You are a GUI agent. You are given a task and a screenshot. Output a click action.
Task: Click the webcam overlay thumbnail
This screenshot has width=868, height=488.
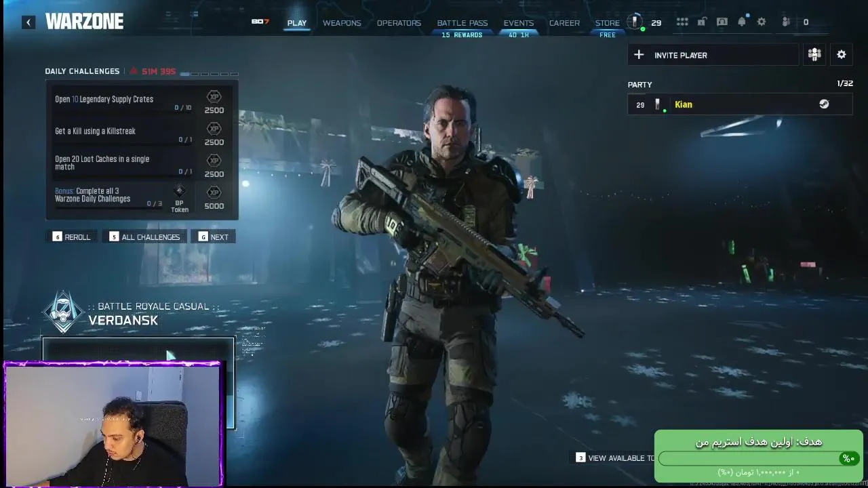click(x=113, y=424)
